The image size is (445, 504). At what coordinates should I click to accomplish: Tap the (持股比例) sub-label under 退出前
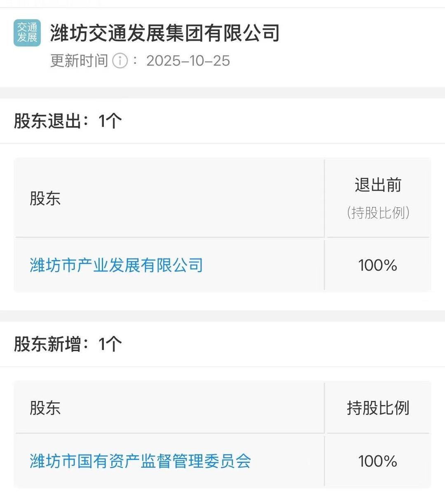[378, 213]
